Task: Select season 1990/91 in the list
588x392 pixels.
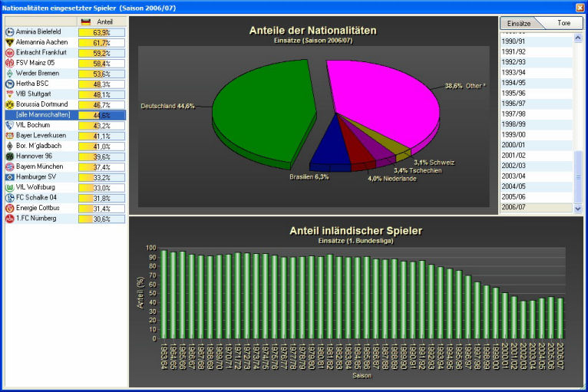Action: click(x=537, y=41)
